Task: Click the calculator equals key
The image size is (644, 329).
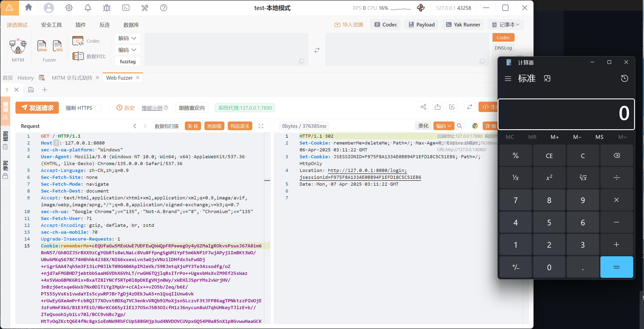Action: click(x=617, y=267)
